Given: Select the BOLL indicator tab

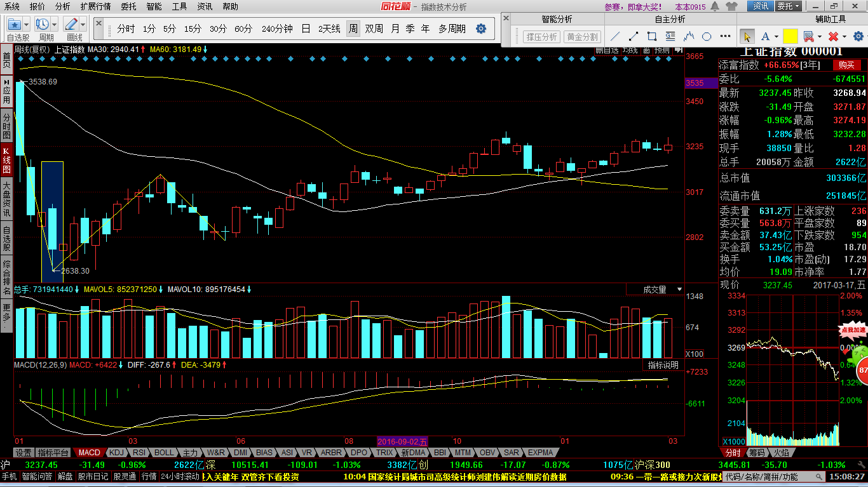Looking at the screenshot, I should coord(164,453).
